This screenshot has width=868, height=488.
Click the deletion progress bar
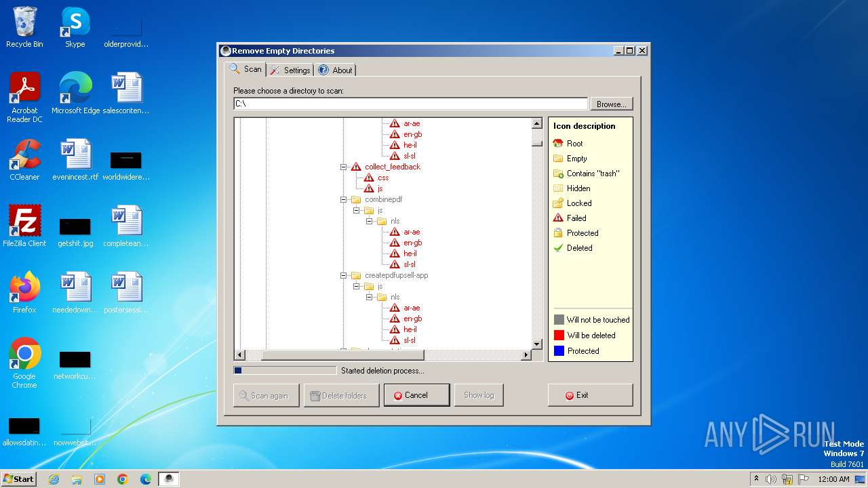[x=285, y=370]
